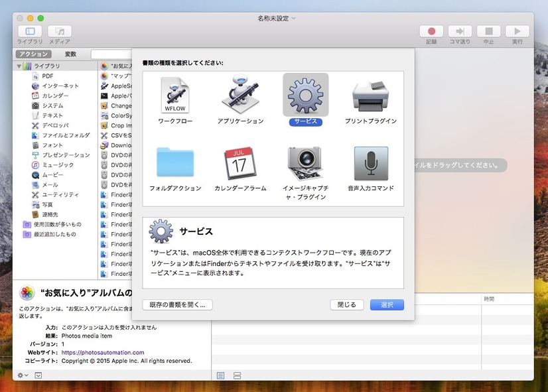Choose the アプリケーション document type

coord(240,95)
